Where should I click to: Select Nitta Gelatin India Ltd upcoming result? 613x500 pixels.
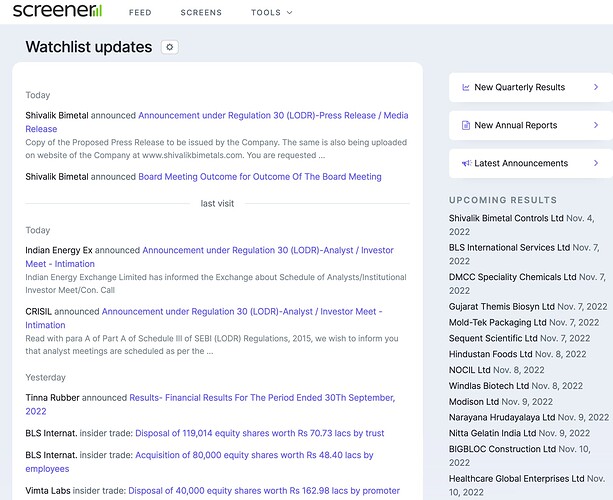(x=492, y=433)
